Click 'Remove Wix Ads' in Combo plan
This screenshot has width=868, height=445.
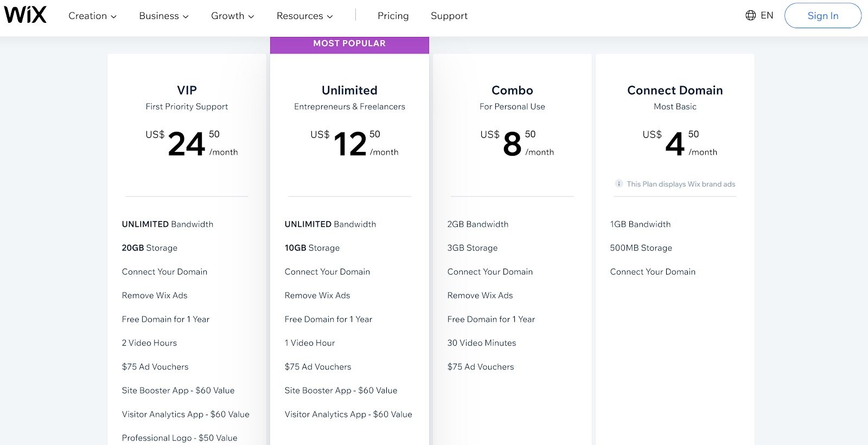[480, 295]
